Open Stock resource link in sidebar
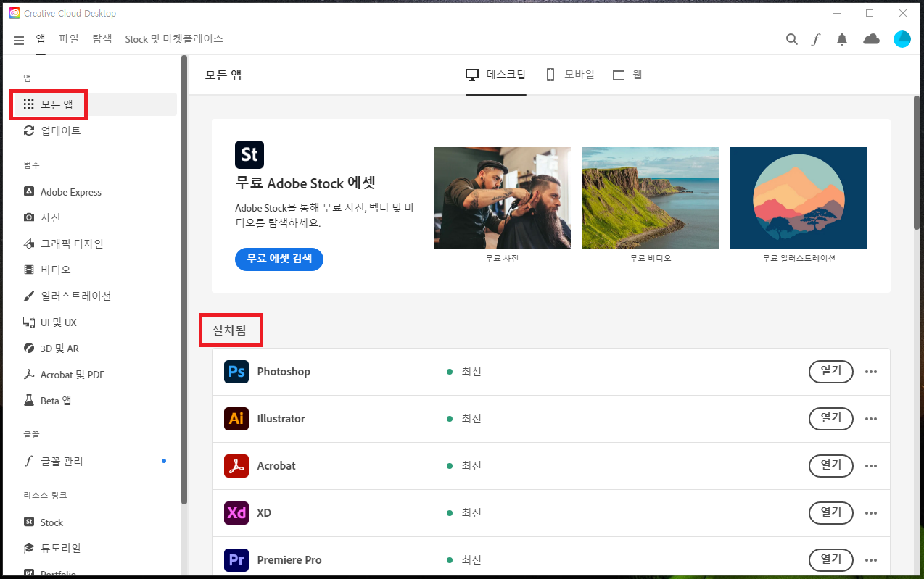 tap(94, 522)
